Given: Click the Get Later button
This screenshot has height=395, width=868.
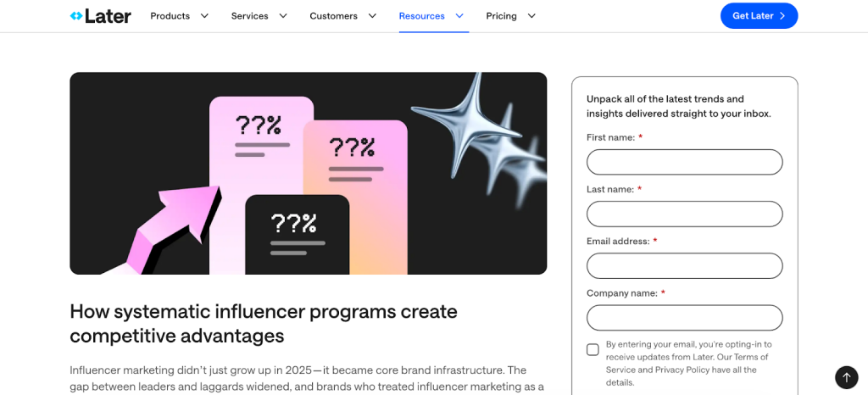Looking at the screenshot, I should (752, 16).
